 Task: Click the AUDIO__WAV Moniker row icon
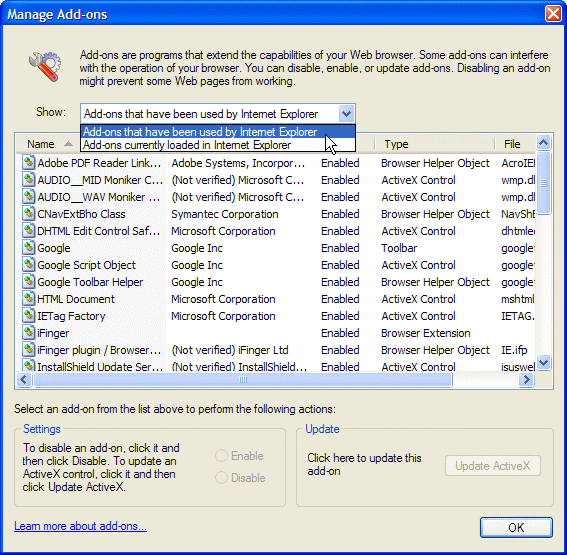[x=28, y=196]
